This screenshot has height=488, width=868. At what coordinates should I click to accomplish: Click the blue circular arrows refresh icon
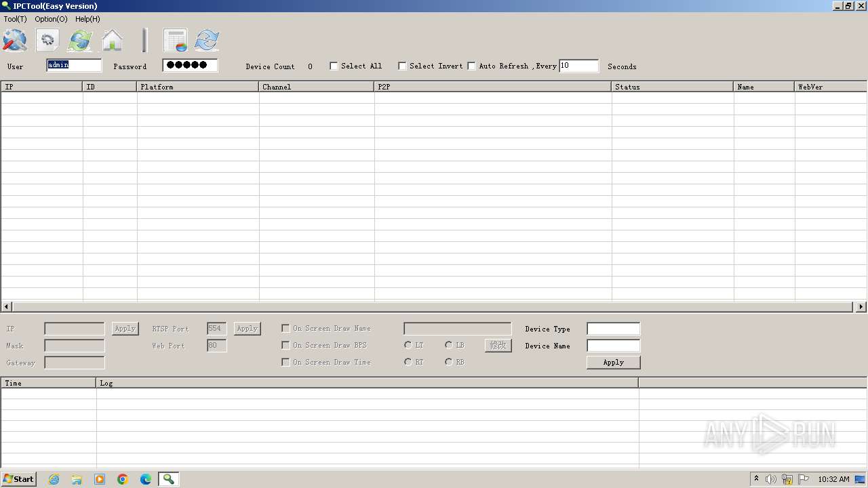pyautogui.click(x=207, y=40)
